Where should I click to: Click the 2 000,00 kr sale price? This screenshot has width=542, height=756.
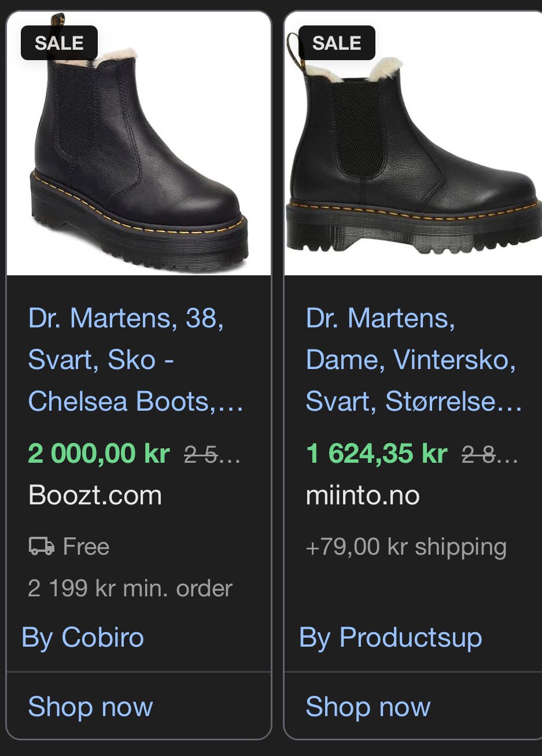point(99,453)
